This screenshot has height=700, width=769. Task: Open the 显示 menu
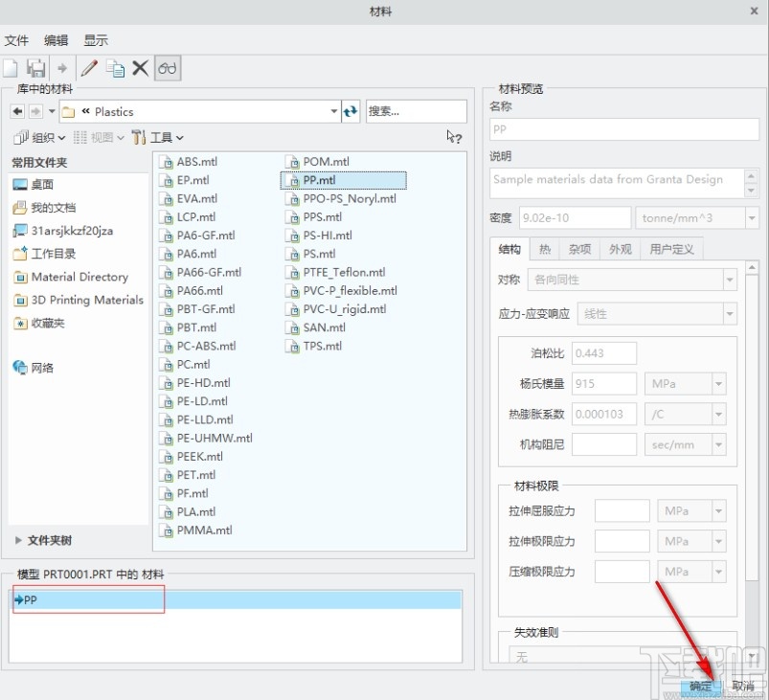coord(96,40)
